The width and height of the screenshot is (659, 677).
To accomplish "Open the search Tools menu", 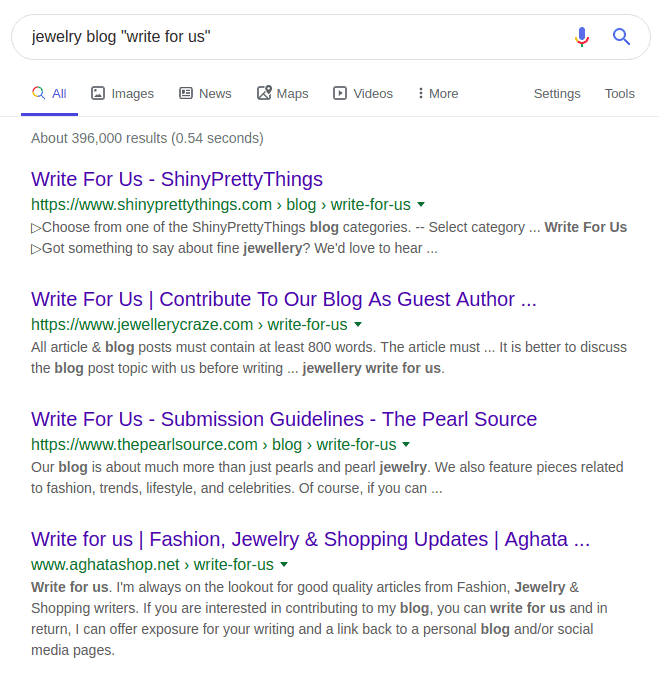I will click(x=620, y=93).
